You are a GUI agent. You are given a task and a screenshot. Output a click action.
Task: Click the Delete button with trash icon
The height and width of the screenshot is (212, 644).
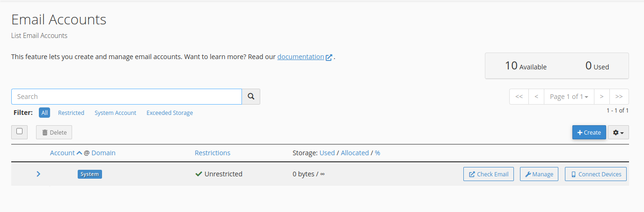54,133
